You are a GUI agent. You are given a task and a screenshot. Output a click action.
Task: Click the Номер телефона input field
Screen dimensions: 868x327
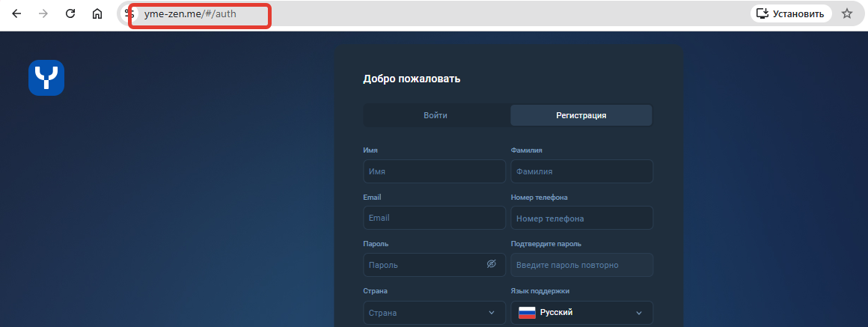click(x=582, y=218)
